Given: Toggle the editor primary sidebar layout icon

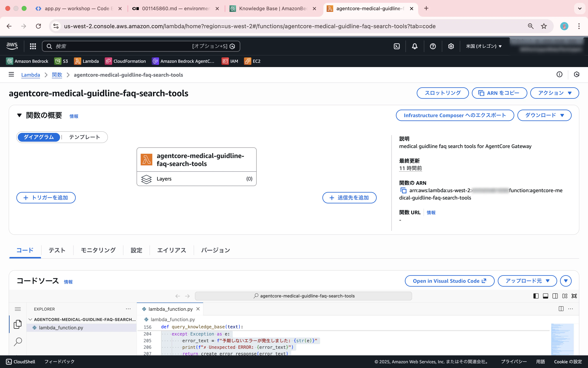Looking at the screenshot, I should coord(536,296).
